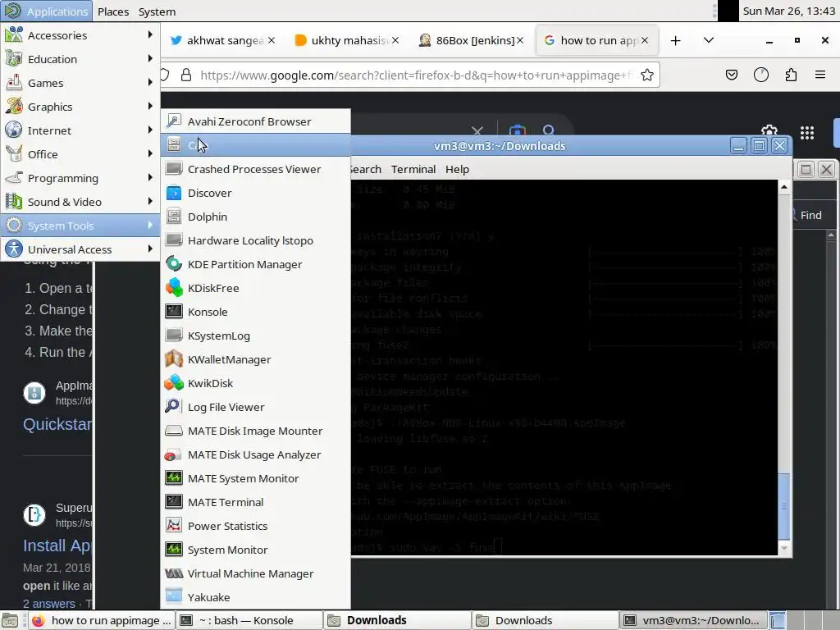
Task: Open Log File Viewer
Action: pyautogui.click(x=256, y=407)
